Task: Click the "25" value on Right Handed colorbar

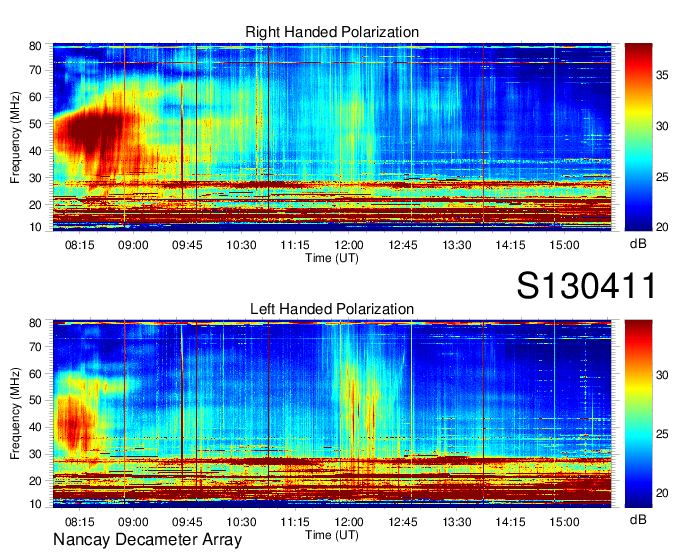Action: click(x=662, y=177)
